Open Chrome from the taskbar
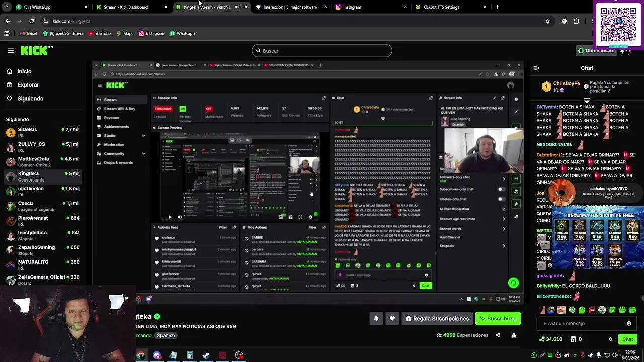The height and width of the screenshot is (362, 644). [x=141, y=355]
